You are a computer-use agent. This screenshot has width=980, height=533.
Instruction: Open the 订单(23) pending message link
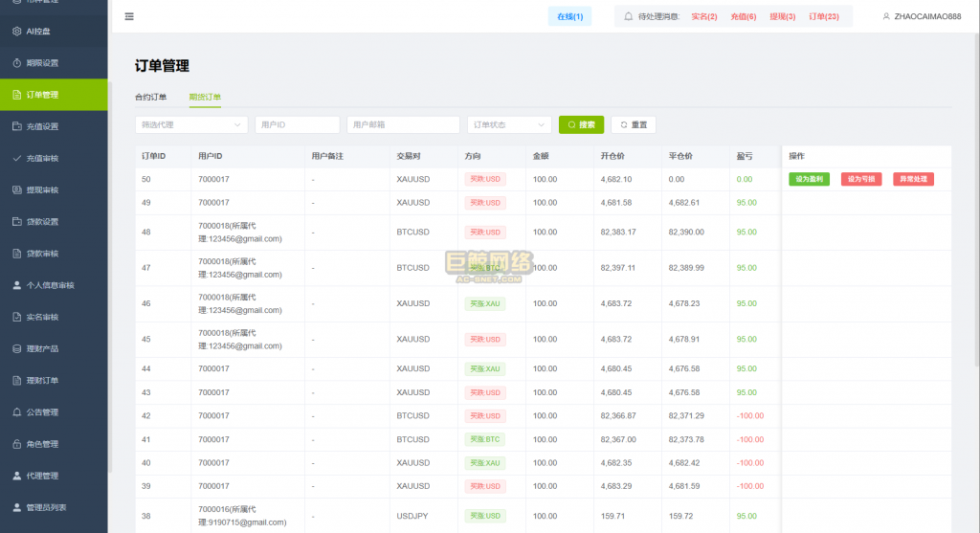click(824, 17)
